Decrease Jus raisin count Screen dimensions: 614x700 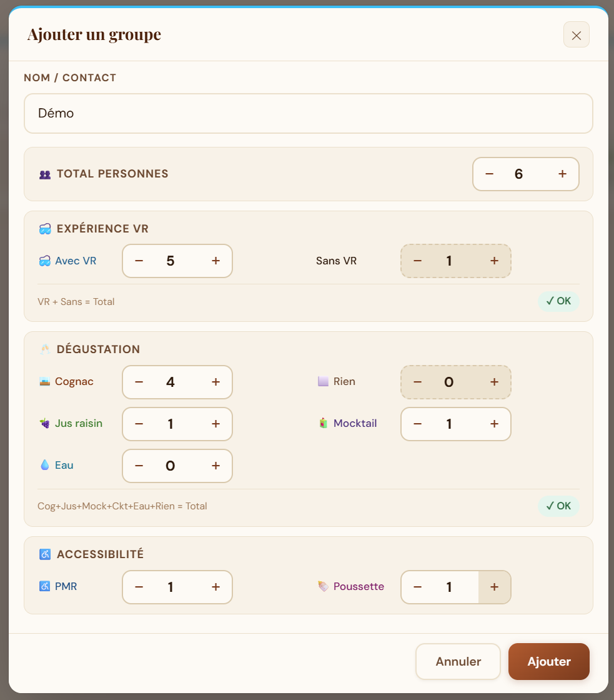point(139,424)
